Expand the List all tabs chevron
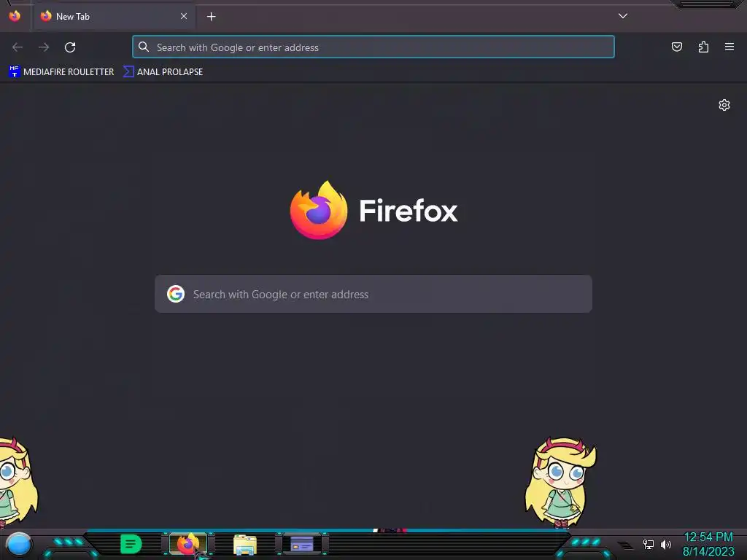Viewport: 747px width, 560px height. (x=623, y=16)
